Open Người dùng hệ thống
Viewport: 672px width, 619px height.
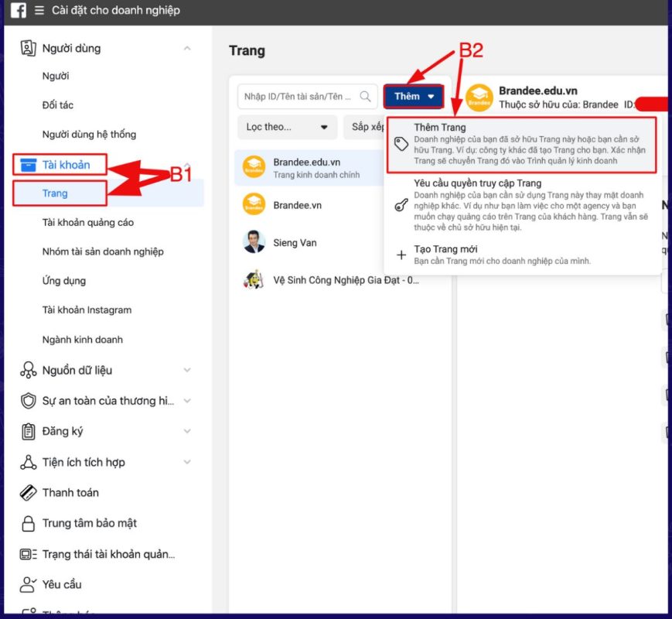(x=89, y=135)
